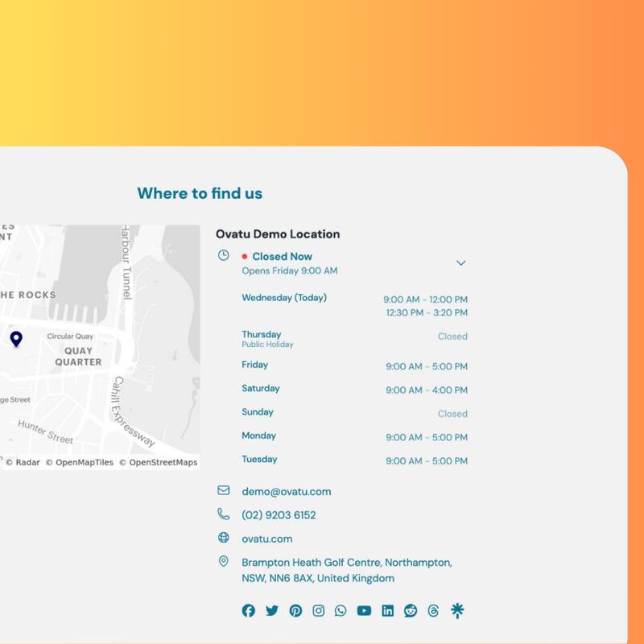Screen dimensions: 644x644
Task: Open the Facebook social icon
Action: coord(248,610)
